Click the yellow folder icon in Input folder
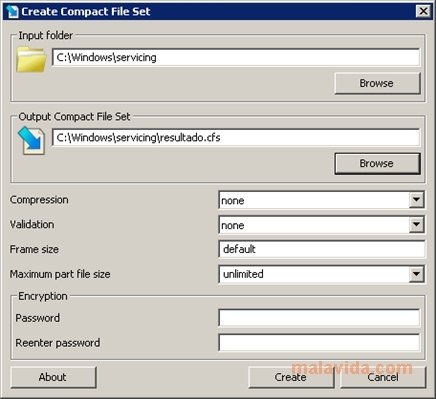This screenshot has height=399, width=436. click(x=31, y=59)
